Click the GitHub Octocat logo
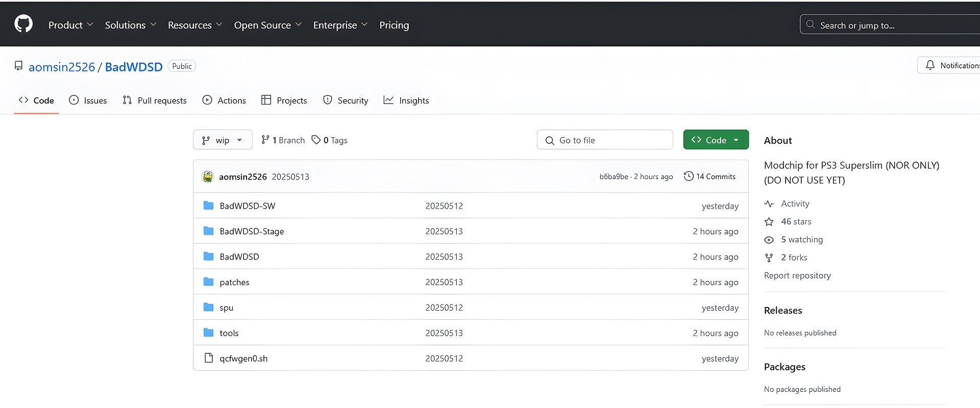 (x=23, y=24)
